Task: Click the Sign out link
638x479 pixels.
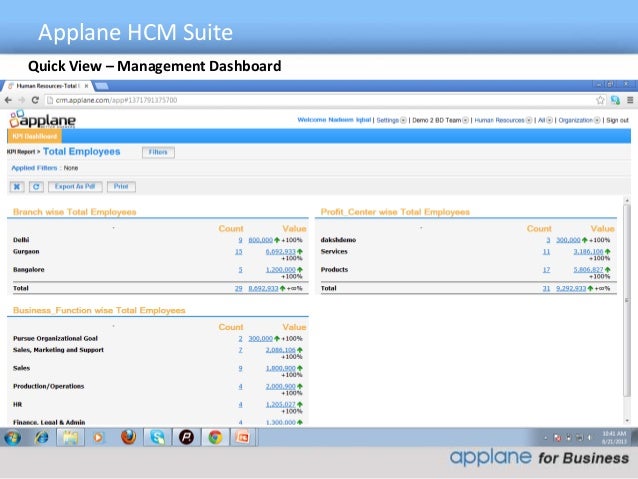Action: 617,120
